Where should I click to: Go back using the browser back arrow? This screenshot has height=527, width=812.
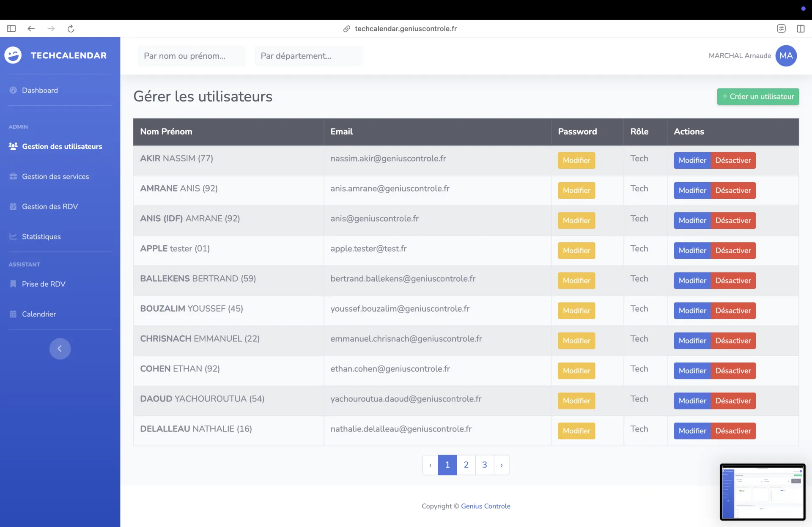[x=31, y=28]
